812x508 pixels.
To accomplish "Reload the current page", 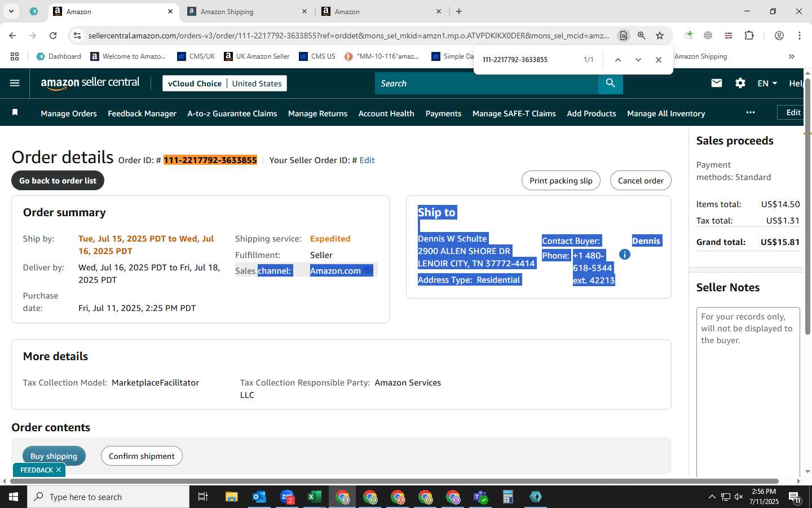I will [x=53, y=36].
